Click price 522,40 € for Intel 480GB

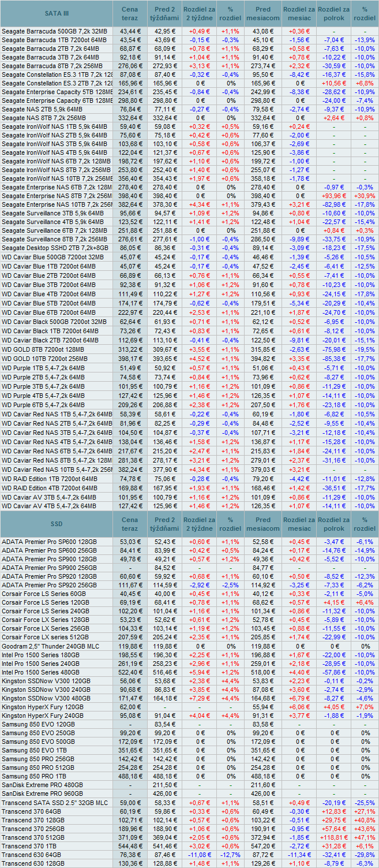(x=130, y=673)
